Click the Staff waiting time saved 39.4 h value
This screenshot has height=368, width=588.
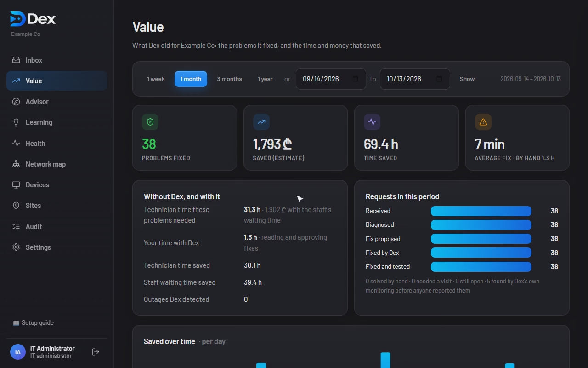[x=253, y=282]
